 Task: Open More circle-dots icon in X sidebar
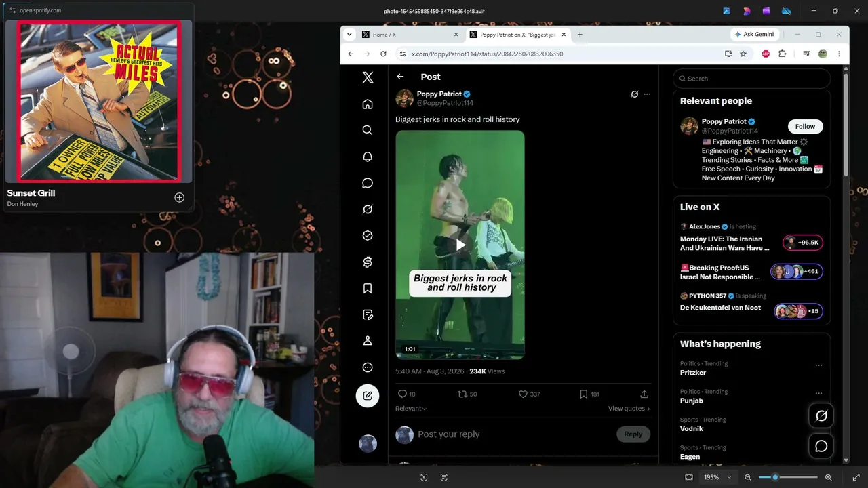(x=368, y=367)
